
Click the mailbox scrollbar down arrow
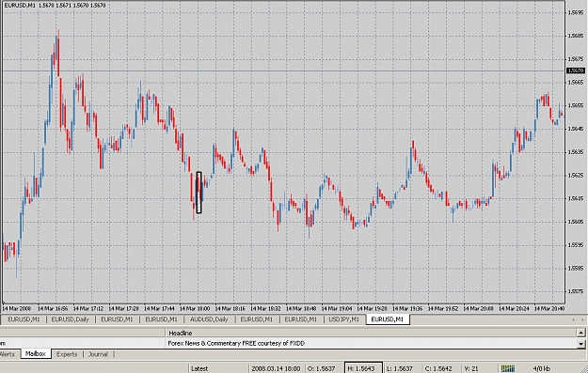pos(580,343)
